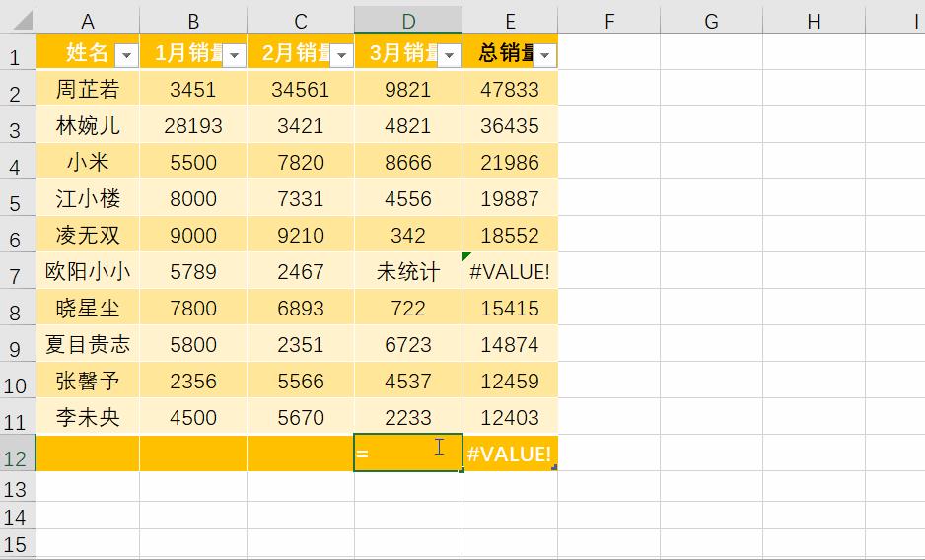The width and height of the screenshot is (925, 560).
Task: Select the column F header
Action: click(608, 21)
